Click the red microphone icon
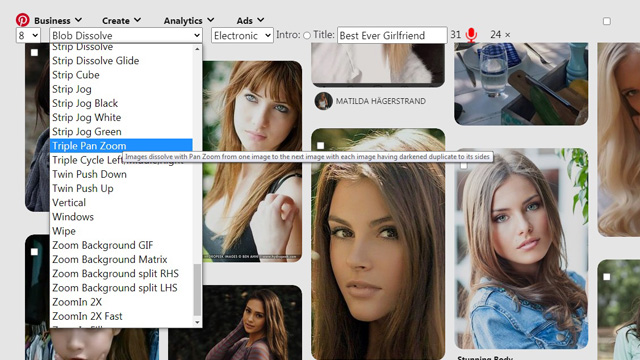This screenshot has height=360, width=640. tap(471, 35)
